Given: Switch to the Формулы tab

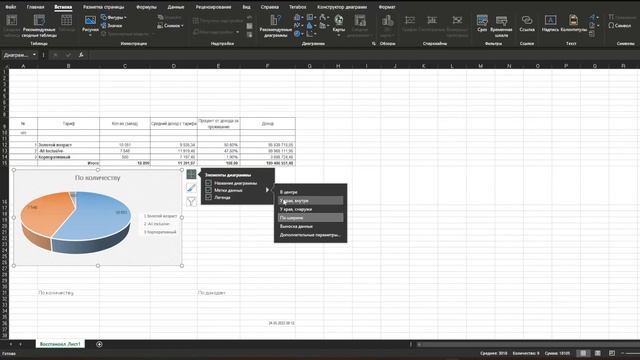Looking at the screenshot, I should pyautogui.click(x=146, y=7).
